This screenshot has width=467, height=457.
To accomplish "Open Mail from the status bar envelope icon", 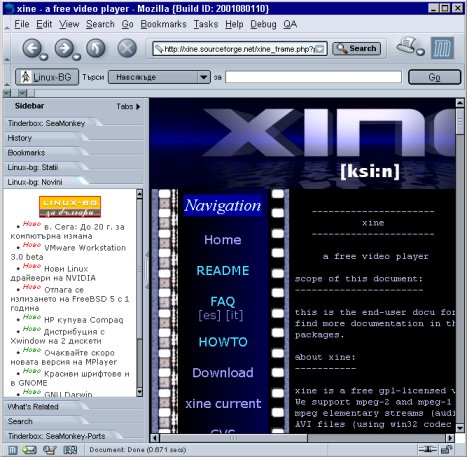I will click(29, 450).
